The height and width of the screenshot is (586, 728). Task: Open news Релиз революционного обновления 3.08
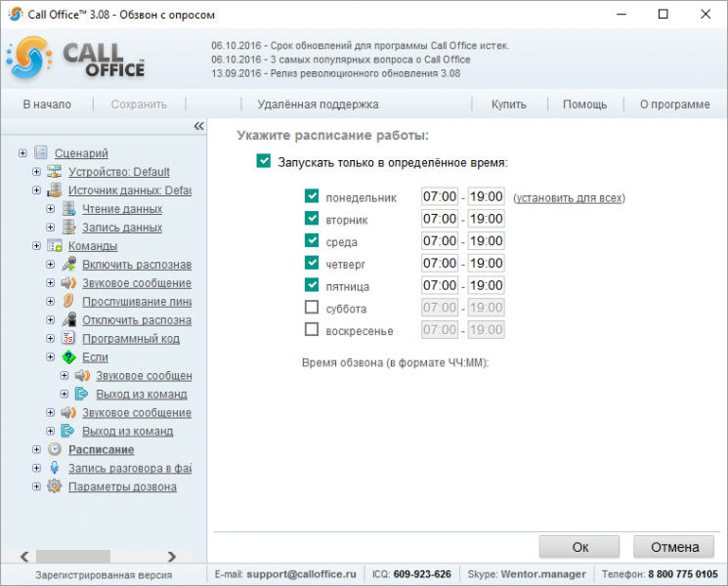coord(336,73)
